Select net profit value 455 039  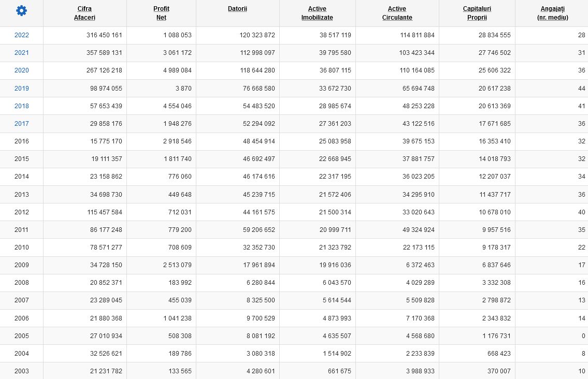point(180,300)
